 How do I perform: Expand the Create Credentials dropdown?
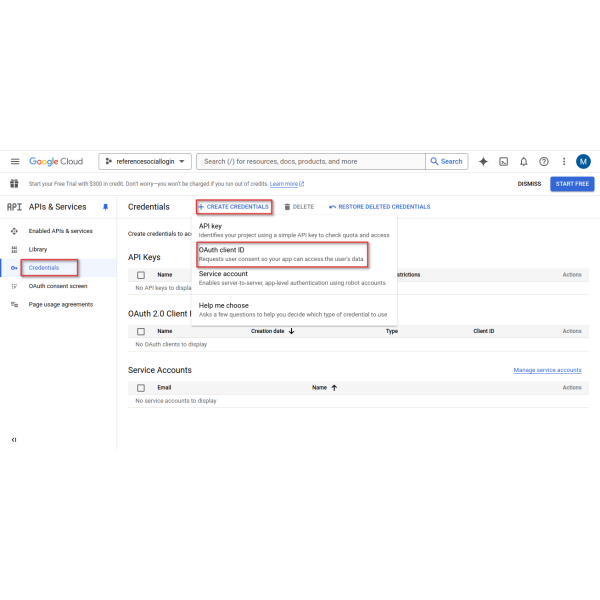(x=234, y=207)
